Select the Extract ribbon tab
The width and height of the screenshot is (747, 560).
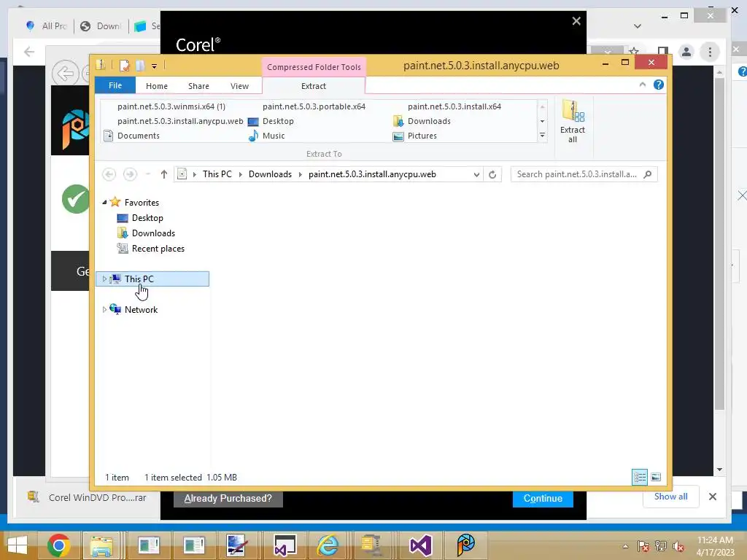point(314,86)
